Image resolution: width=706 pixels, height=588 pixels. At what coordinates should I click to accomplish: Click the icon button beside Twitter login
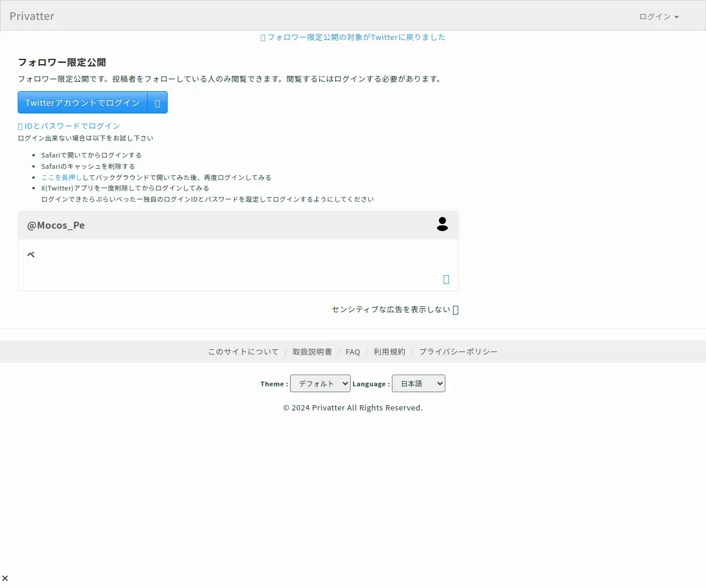pyautogui.click(x=158, y=102)
